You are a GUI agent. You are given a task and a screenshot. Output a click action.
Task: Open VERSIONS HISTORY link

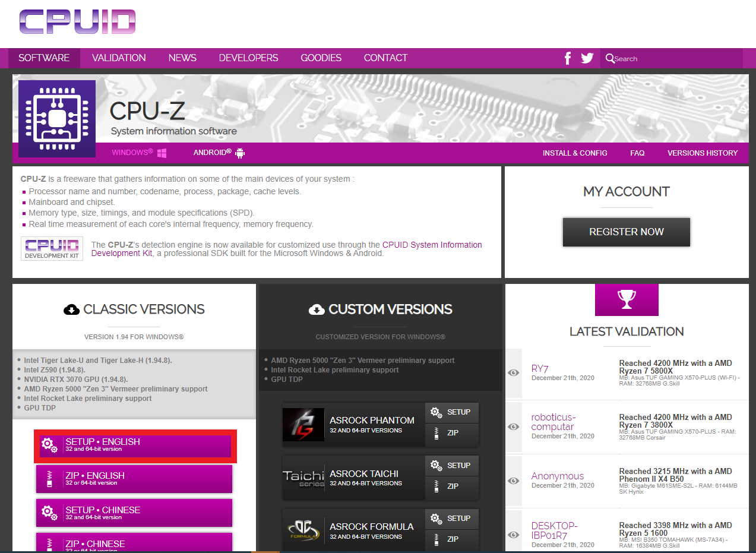point(703,153)
